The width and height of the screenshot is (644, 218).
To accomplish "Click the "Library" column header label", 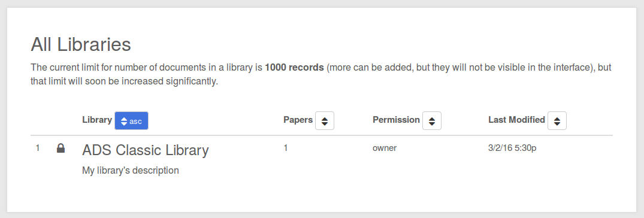I will click(x=97, y=120).
